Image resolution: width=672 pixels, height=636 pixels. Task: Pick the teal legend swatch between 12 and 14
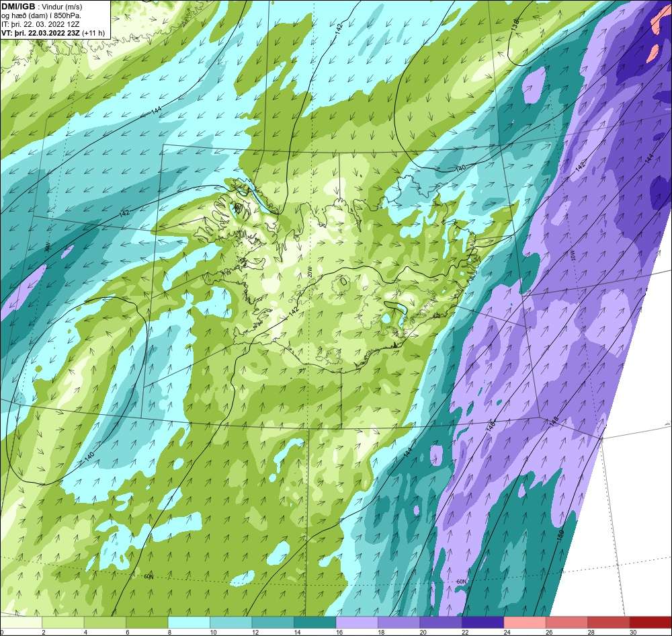click(273, 623)
